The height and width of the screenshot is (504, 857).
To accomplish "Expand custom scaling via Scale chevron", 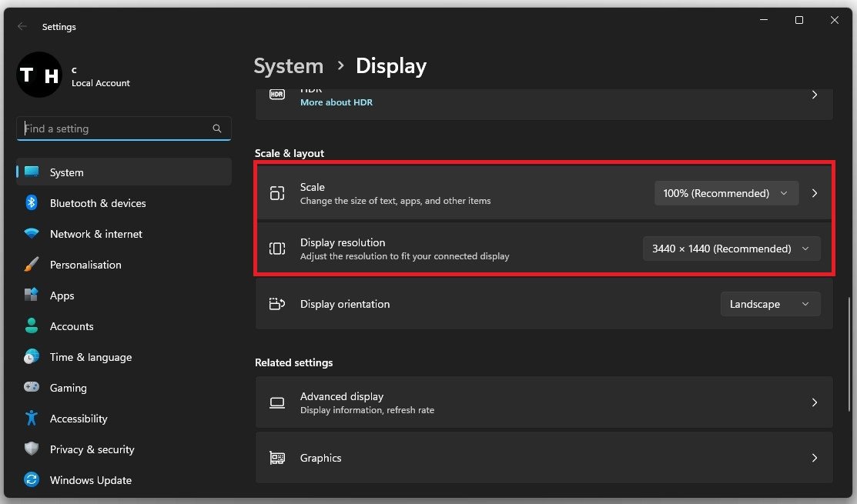I will tap(815, 194).
